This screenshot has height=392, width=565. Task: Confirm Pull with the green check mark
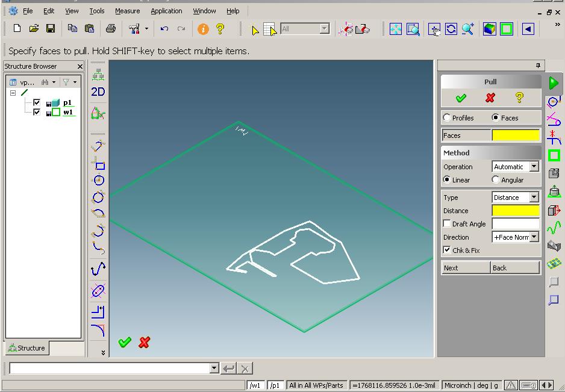[x=461, y=98]
